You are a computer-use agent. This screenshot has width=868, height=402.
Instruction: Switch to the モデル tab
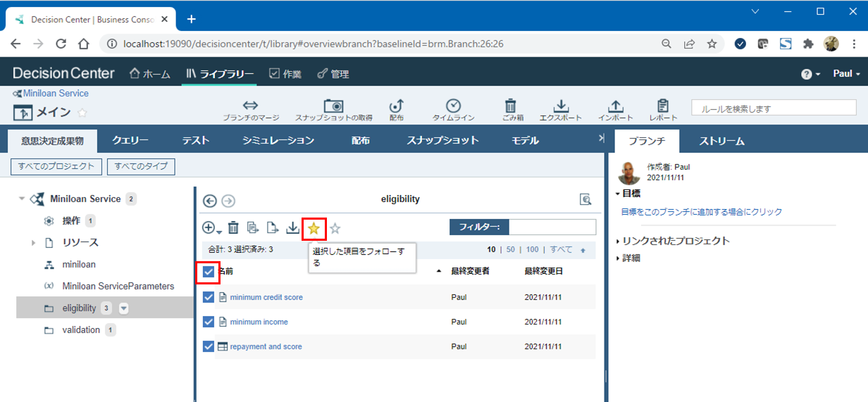coord(526,140)
